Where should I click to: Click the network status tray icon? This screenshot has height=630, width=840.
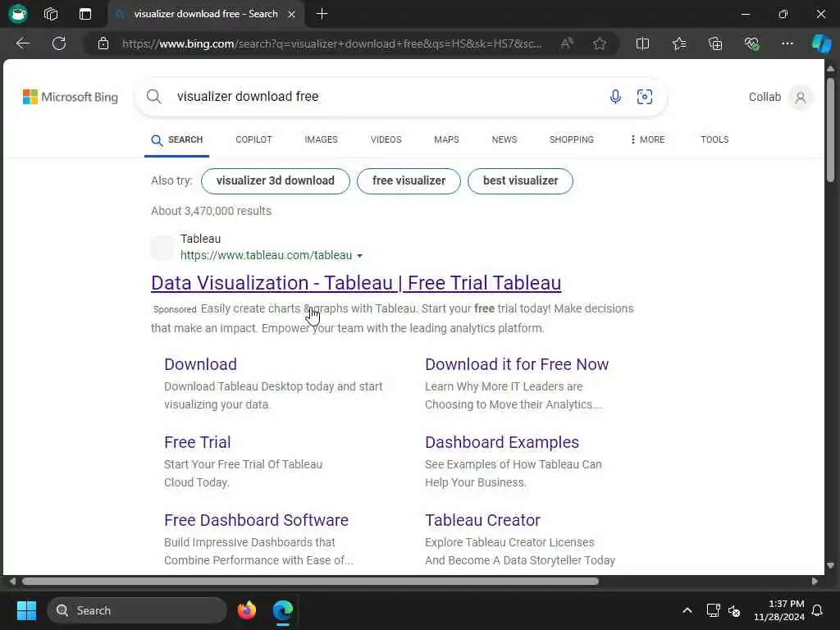pyautogui.click(x=713, y=610)
